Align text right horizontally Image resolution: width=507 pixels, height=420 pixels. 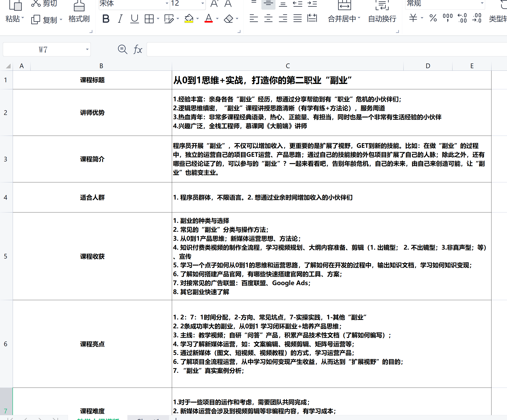click(x=283, y=18)
